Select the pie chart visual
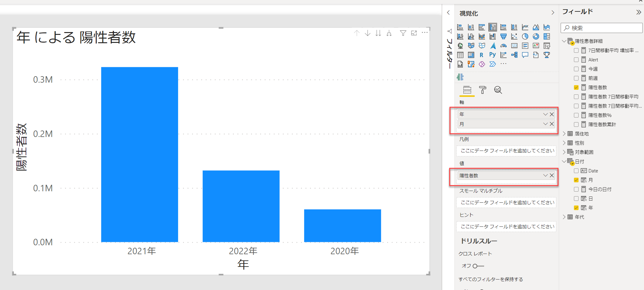This screenshot has width=644, height=290. [x=525, y=36]
